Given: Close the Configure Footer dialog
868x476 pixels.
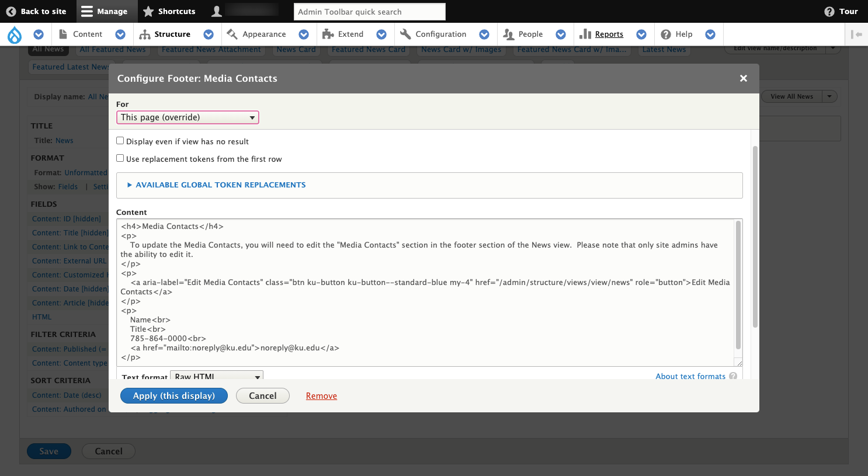Looking at the screenshot, I should [743, 78].
